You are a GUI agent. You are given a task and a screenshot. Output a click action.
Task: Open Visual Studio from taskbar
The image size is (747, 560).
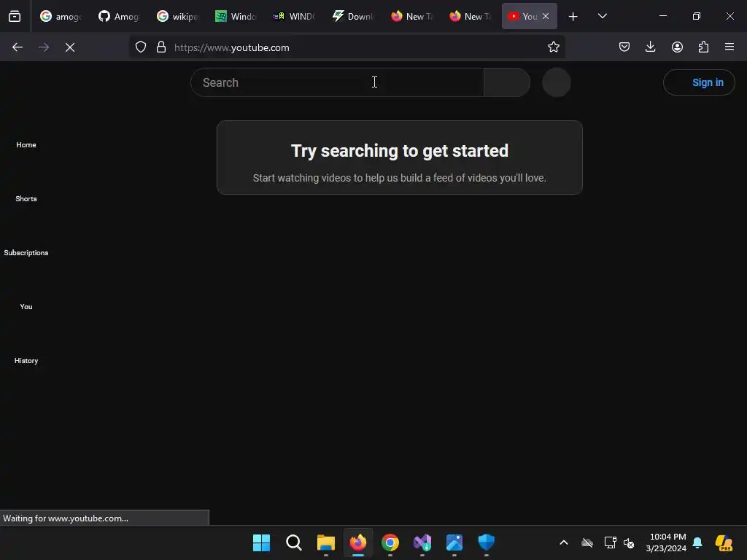coord(422,542)
